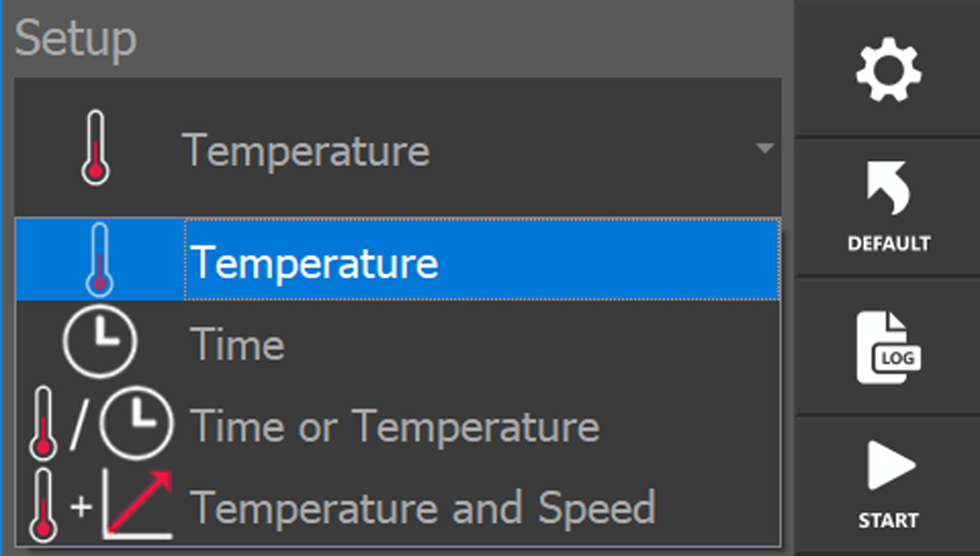Choose the Temperature option in the list
Image resolution: width=980 pixels, height=556 pixels.
[314, 263]
